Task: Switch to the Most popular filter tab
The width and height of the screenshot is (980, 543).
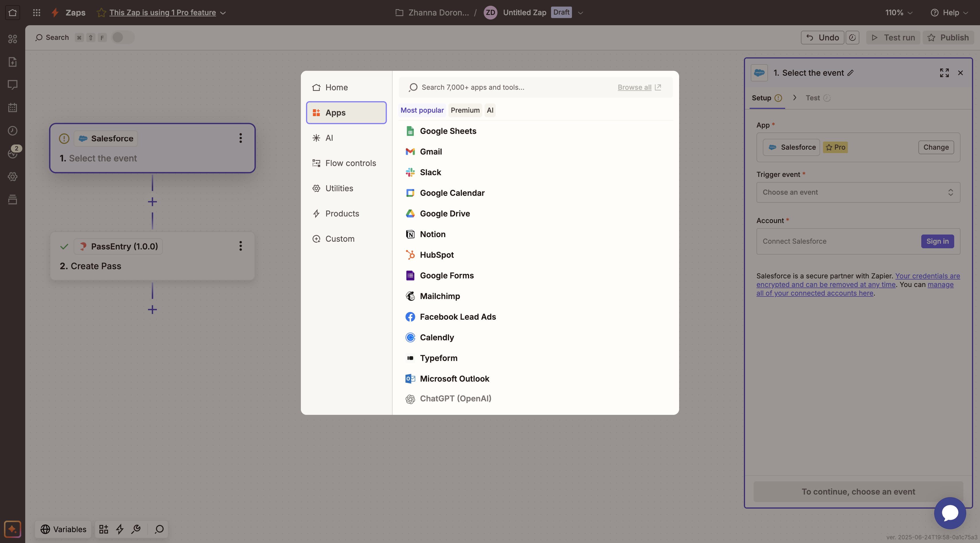Action: [x=422, y=110]
